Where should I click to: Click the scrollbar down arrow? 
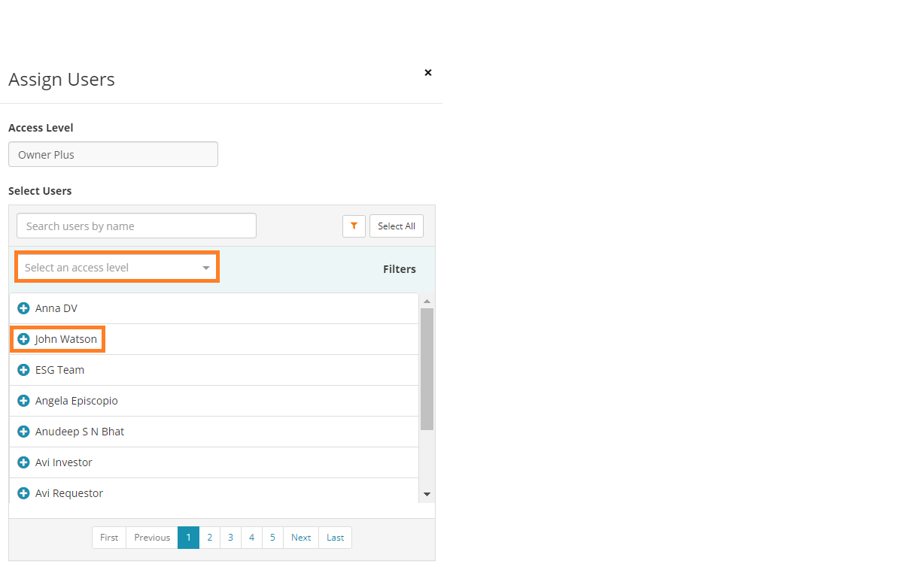(427, 494)
